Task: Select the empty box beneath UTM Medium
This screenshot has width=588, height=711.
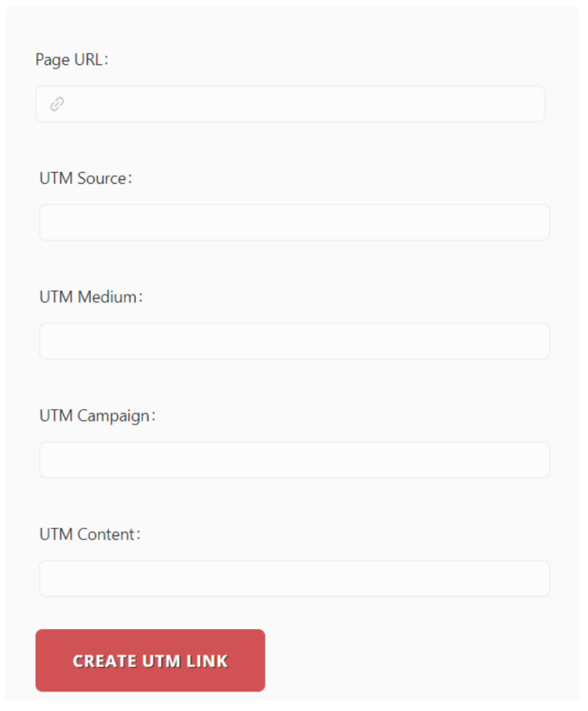Action: (x=294, y=342)
